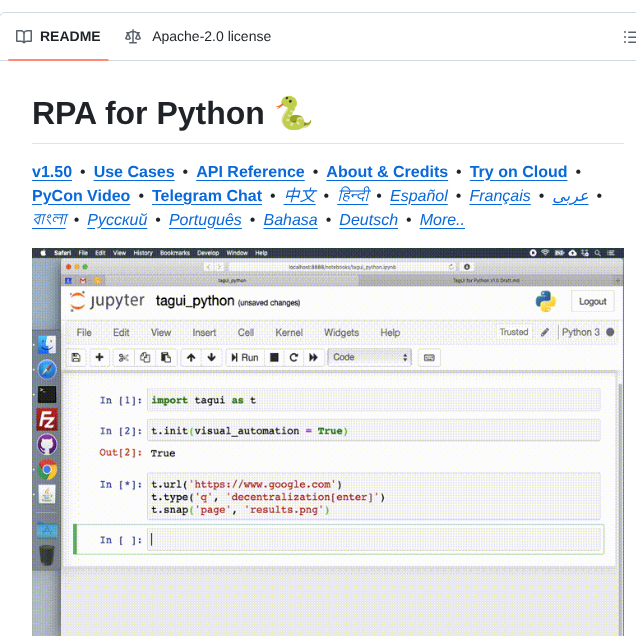The width and height of the screenshot is (636, 636).
Task: Open the Code cell type dropdown
Action: click(370, 357)
